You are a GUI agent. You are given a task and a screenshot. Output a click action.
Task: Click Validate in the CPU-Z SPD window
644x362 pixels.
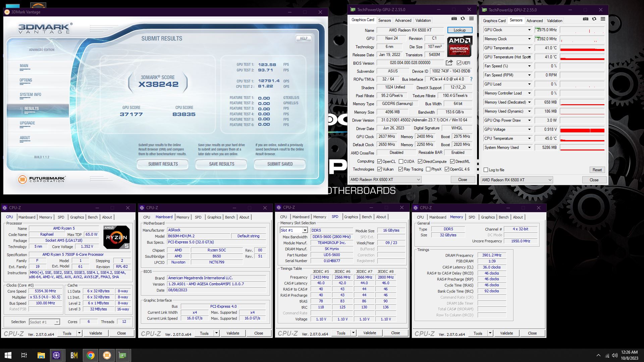point(370,333)
